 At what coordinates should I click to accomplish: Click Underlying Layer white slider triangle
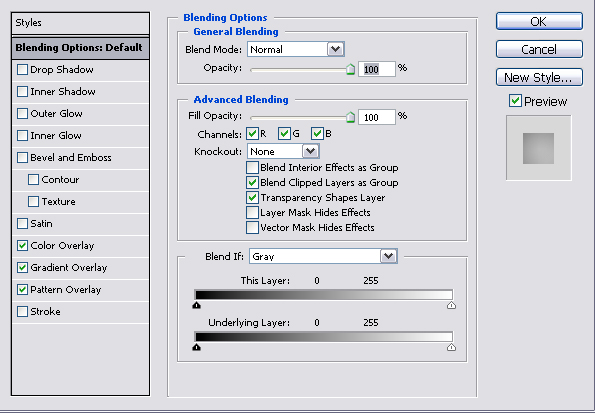click(x=451, y=347)
